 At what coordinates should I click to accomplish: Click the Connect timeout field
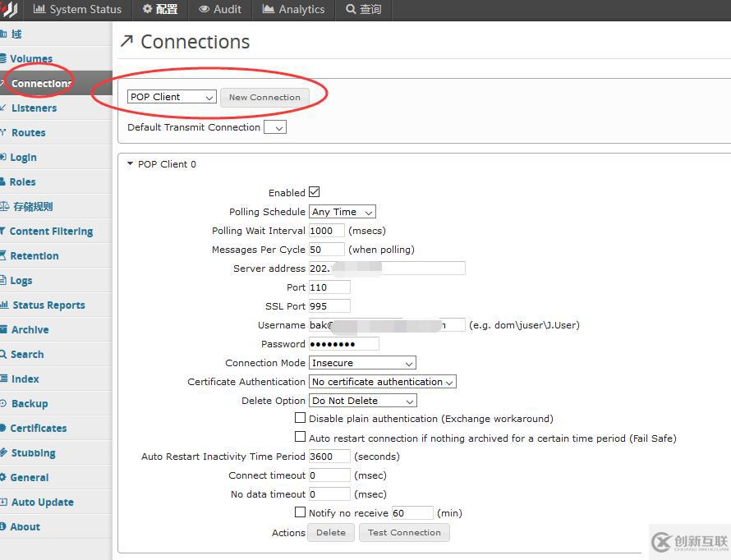329,475
